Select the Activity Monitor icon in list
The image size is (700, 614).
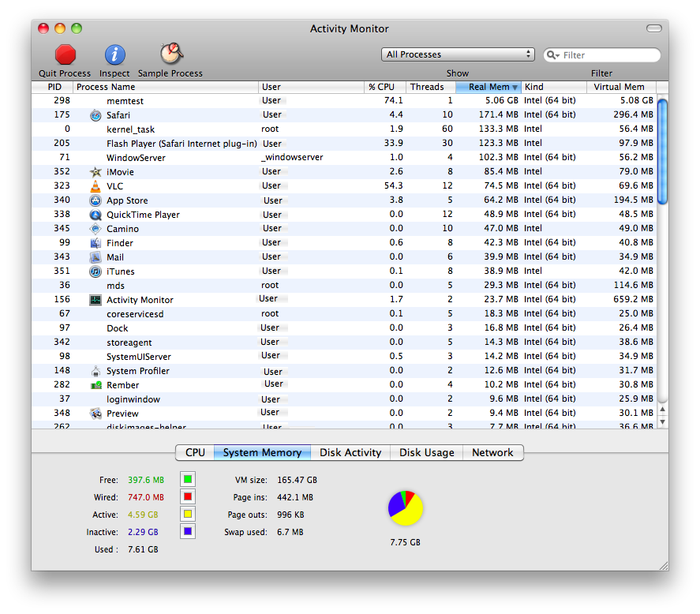coord(95,300)
